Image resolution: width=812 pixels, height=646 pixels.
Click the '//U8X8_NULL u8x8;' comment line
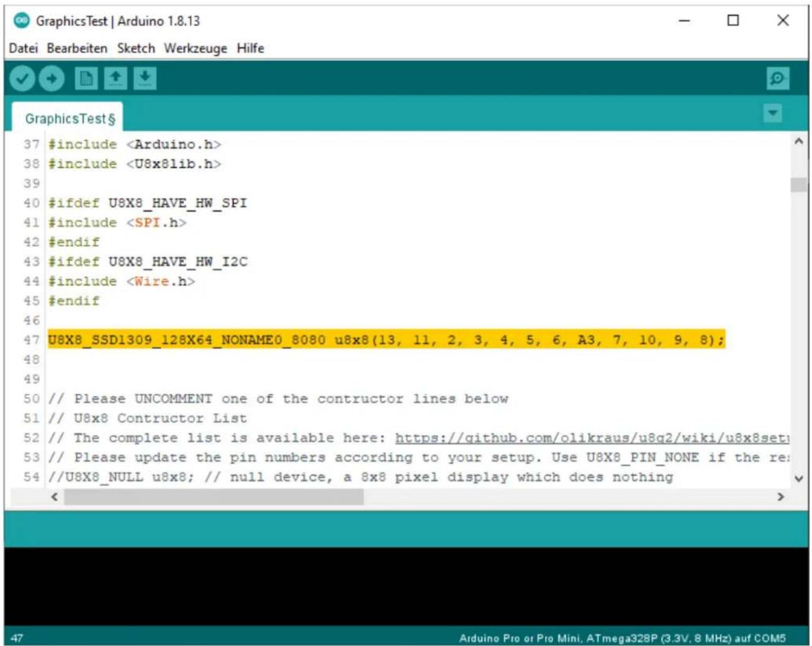coord(361,477)
